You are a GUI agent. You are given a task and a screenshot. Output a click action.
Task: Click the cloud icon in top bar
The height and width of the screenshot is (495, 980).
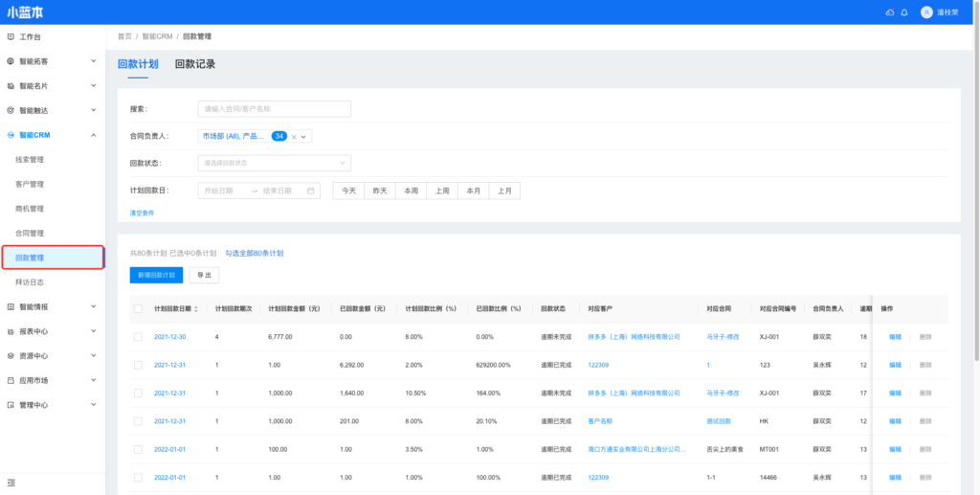tap(889, 12)
